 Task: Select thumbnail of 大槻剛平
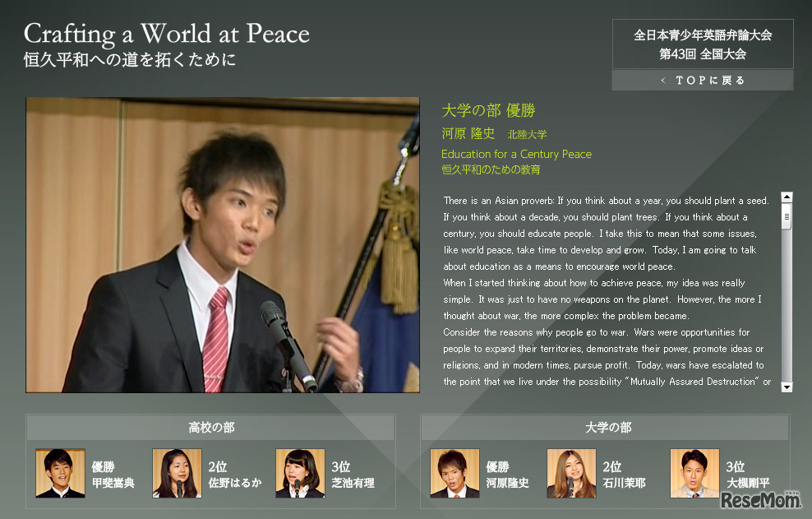pos(695,474)
